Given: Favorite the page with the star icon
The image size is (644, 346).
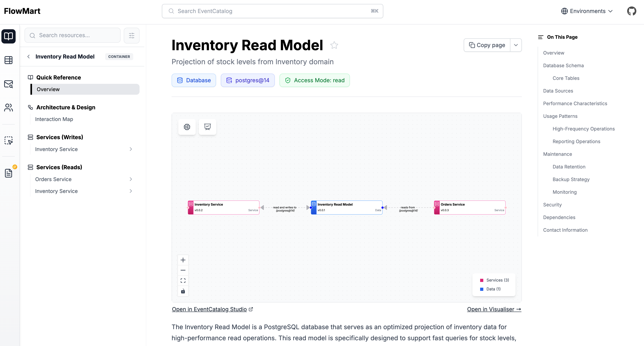Looking at the screenshot, I should (x=334, y=45).
